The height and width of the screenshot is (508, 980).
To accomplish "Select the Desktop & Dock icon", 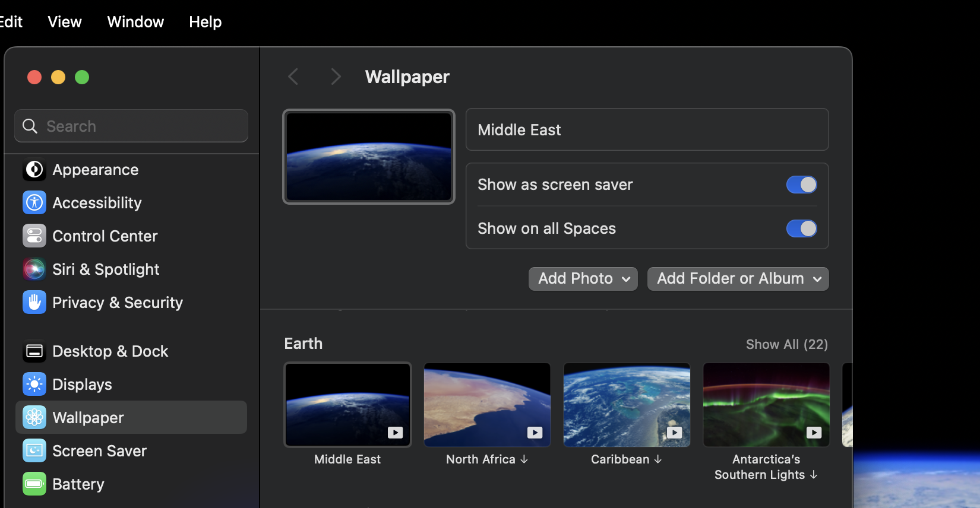I will click(34, 351).
